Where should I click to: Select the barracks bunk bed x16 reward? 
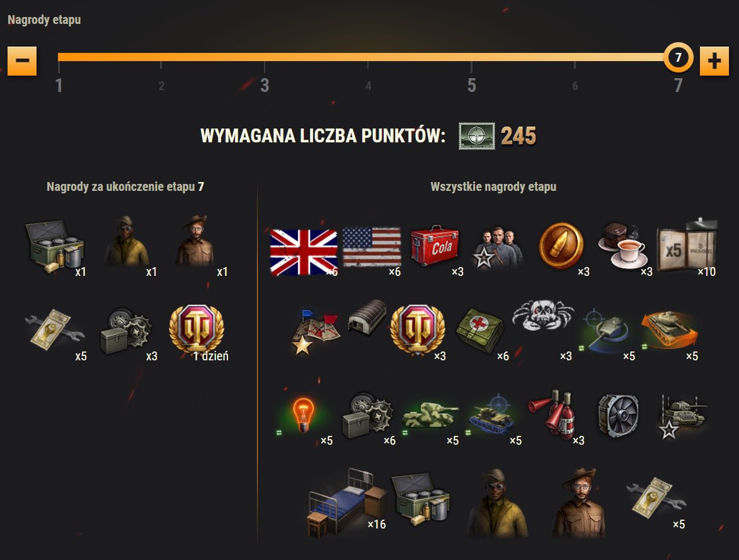pos(348,501)
